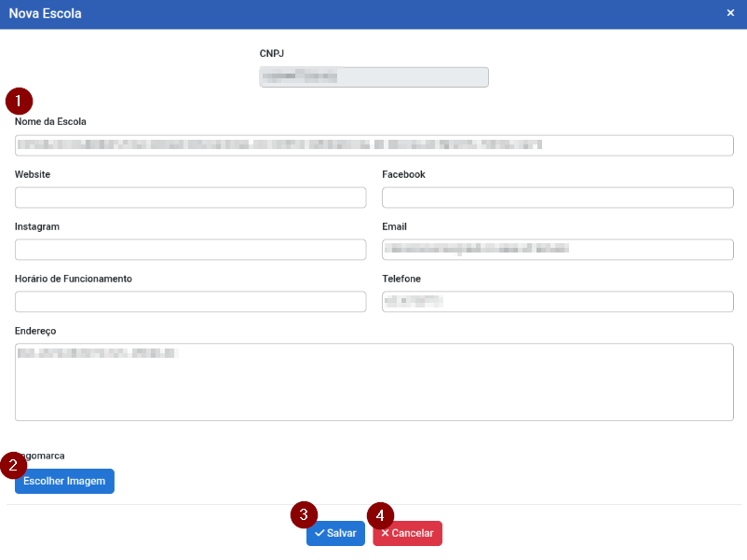Viewport: 747px width, 560px height.
Task: Click the Nova Escola title bar text
Action: (45, 14)
